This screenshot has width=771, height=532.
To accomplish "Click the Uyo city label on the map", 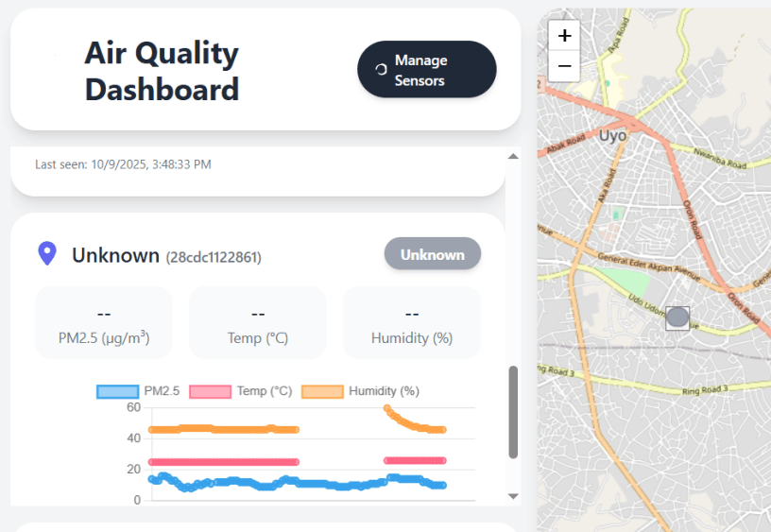I will [x=612, y=136].
